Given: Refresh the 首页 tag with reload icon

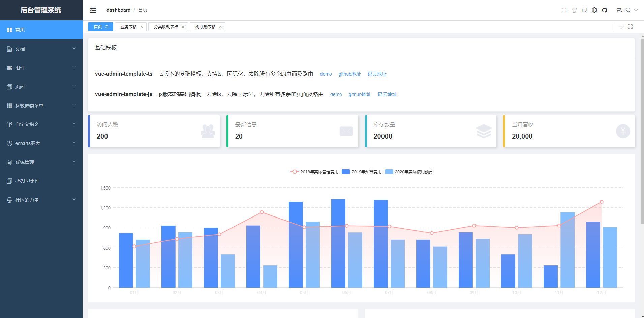Looking at the screenshot, I should [106, 26].
